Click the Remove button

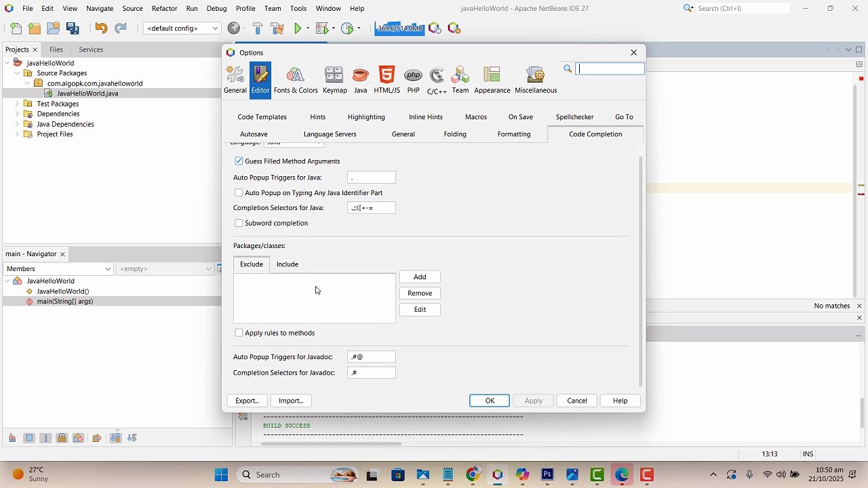420,293
